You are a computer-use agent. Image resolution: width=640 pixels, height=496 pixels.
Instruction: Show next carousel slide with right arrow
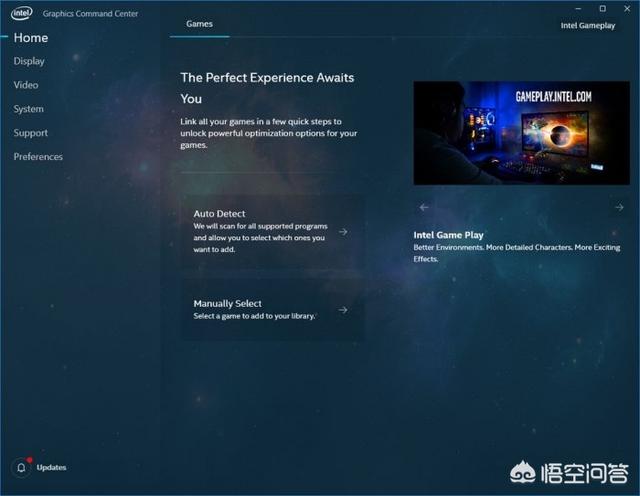tap(619, 207)
